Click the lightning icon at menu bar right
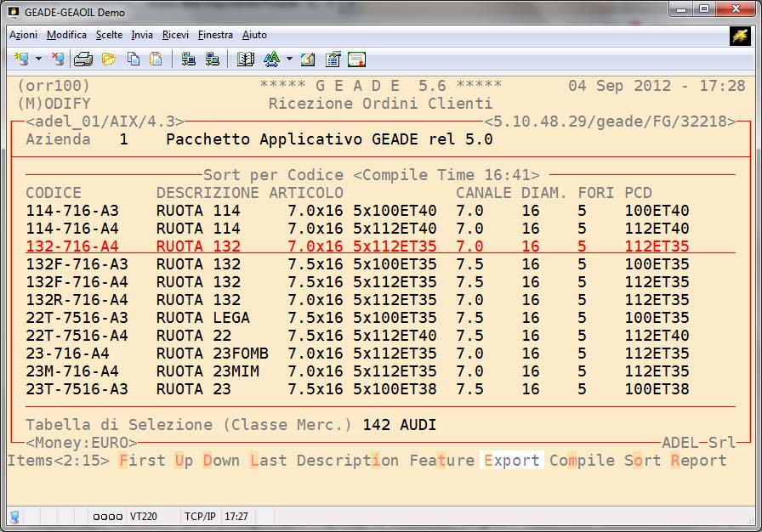 click(x=739, y=35)
